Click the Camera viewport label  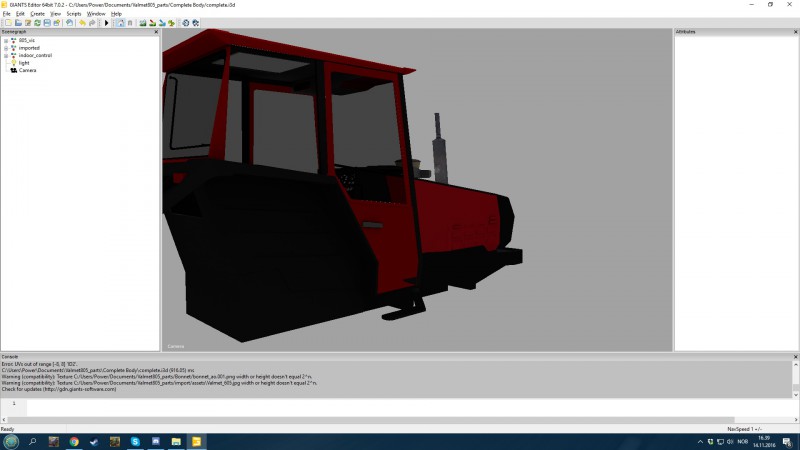point(176,346)
